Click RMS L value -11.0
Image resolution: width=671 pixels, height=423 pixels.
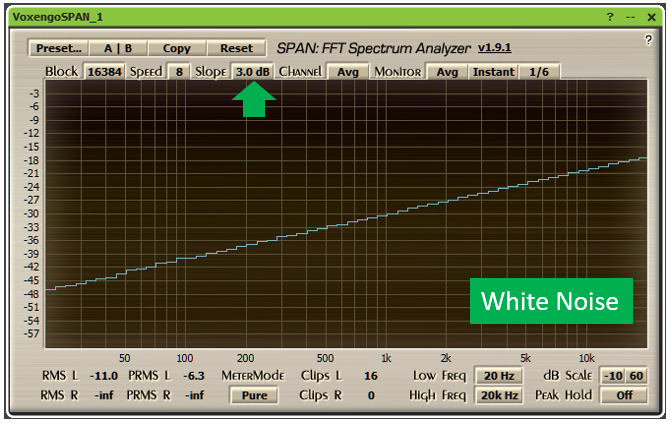[x=104, y=376]
